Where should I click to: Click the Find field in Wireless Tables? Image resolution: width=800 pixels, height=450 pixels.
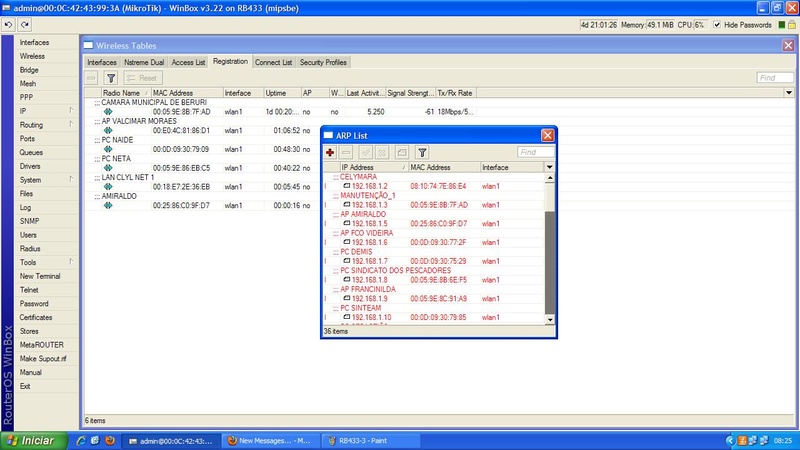pyautogui.click(x=774, y=78)
